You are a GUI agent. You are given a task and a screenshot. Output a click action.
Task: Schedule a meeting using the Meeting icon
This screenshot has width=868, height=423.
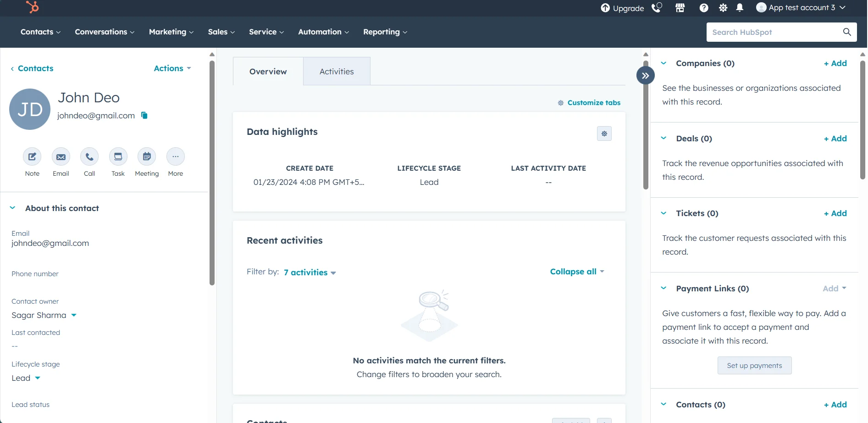[147, 156]
